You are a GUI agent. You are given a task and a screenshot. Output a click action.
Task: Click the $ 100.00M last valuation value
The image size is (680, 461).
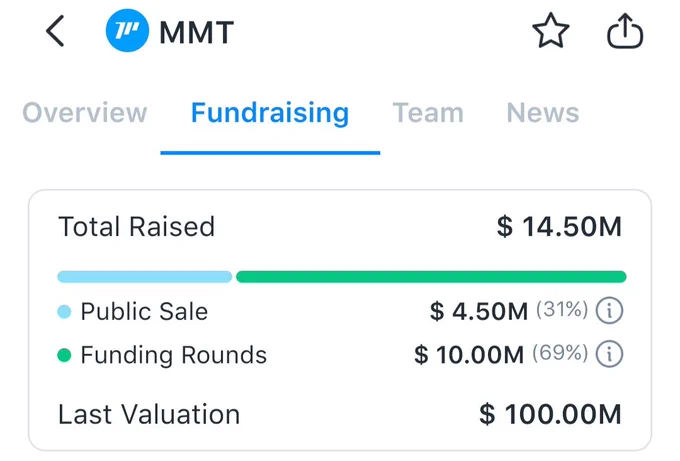551,414
